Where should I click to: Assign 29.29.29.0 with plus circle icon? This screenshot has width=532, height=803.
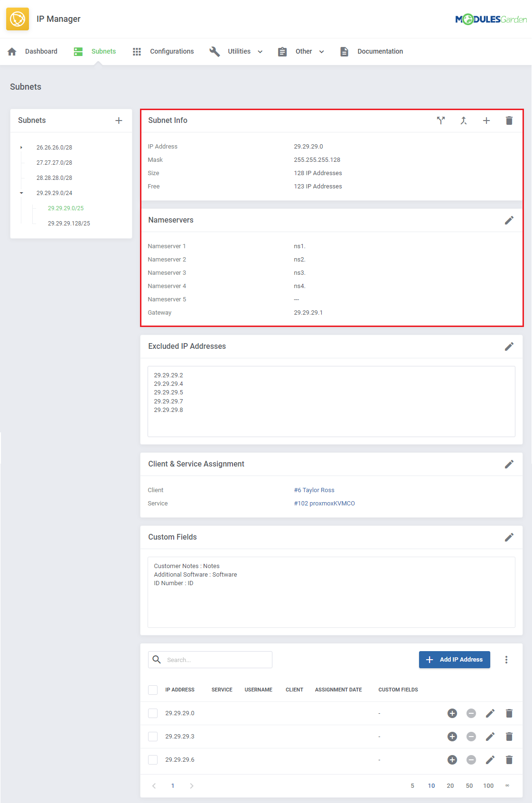pos(452,713)
